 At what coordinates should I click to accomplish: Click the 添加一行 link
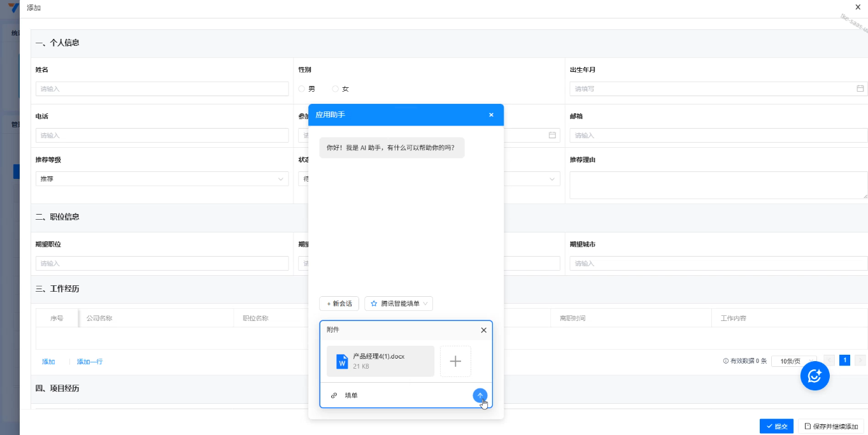click(x=89, y=362)
